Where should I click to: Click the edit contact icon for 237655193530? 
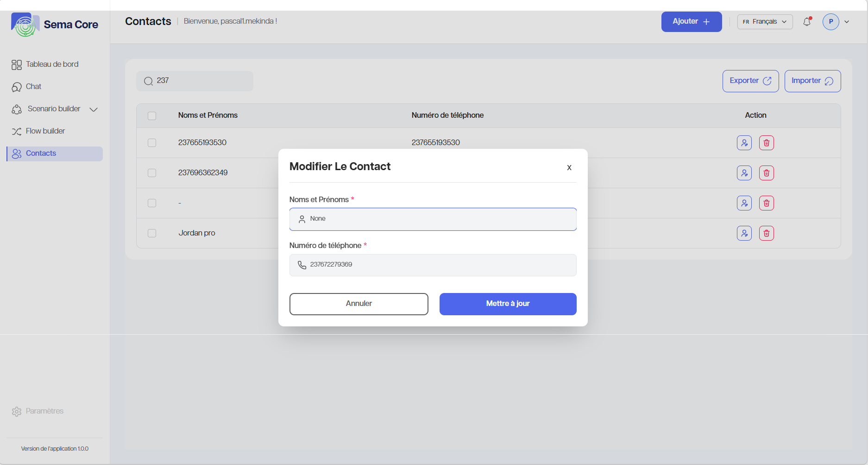(x=744, y=143)
